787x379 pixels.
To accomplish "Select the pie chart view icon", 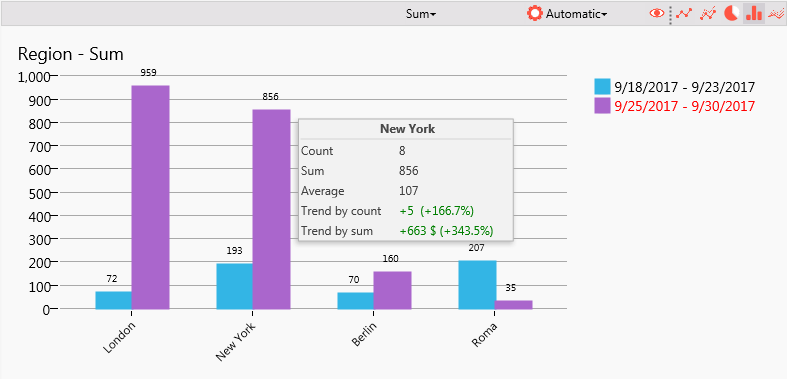I will click(731, 14).
